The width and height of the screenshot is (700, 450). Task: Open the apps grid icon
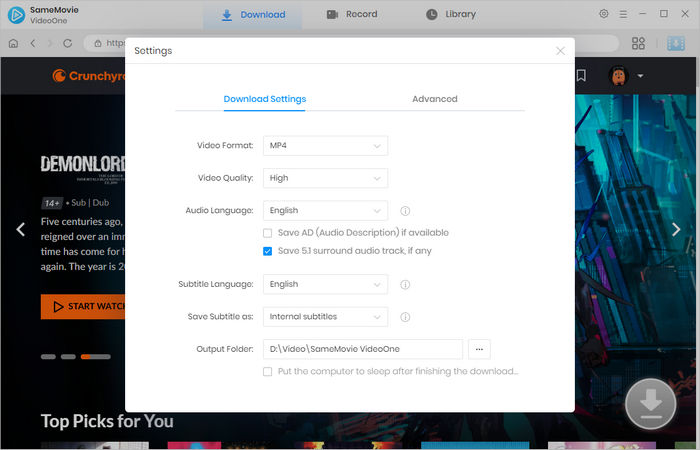[638, 44]
